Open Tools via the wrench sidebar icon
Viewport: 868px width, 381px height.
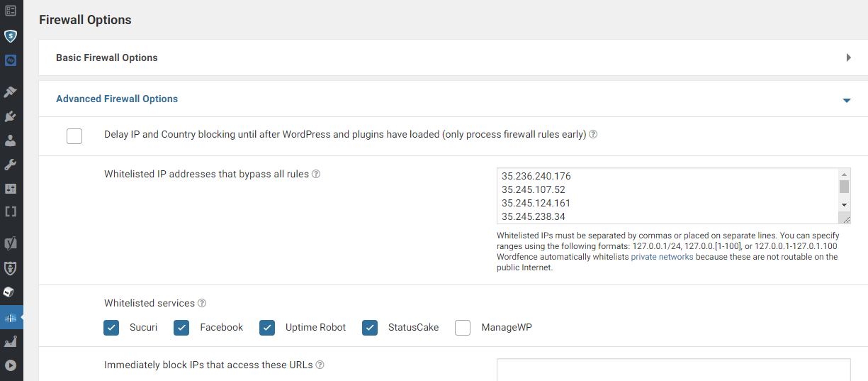11,165
